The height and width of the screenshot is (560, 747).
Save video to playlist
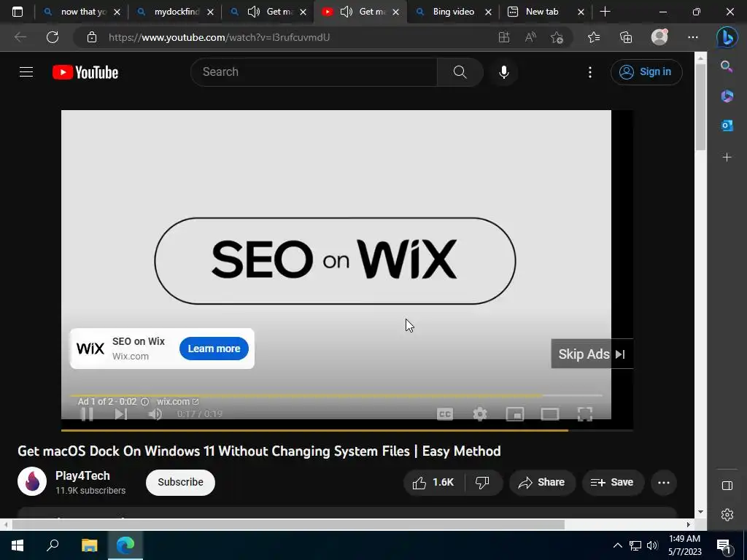(x=613, y=483)
